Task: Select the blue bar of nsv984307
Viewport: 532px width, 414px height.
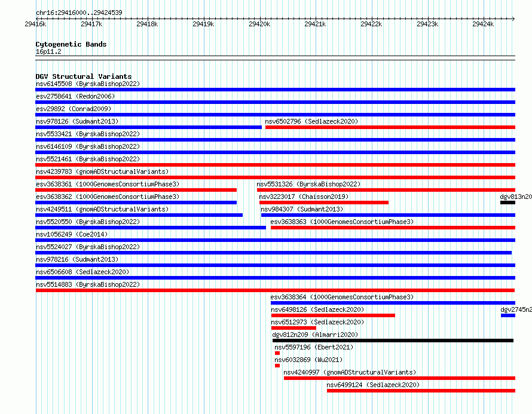Action: (388, 215)
